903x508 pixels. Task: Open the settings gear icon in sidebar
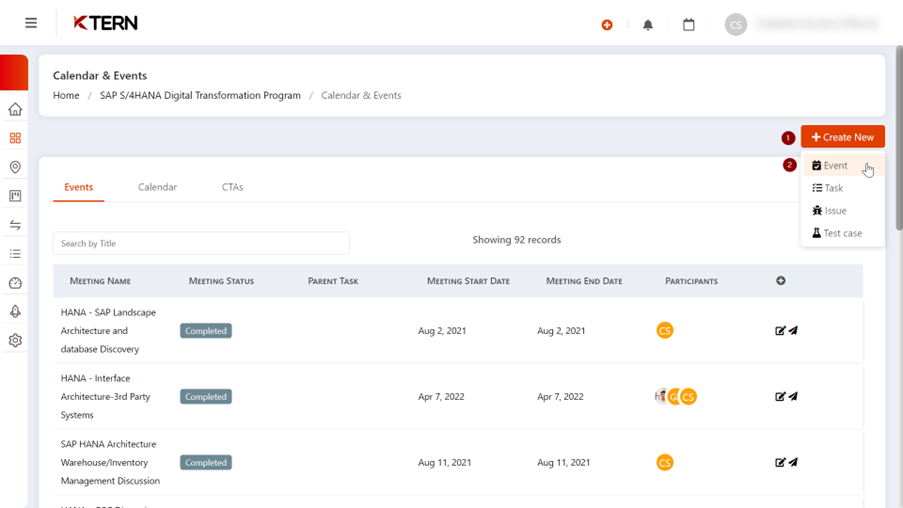click(16, 340)
